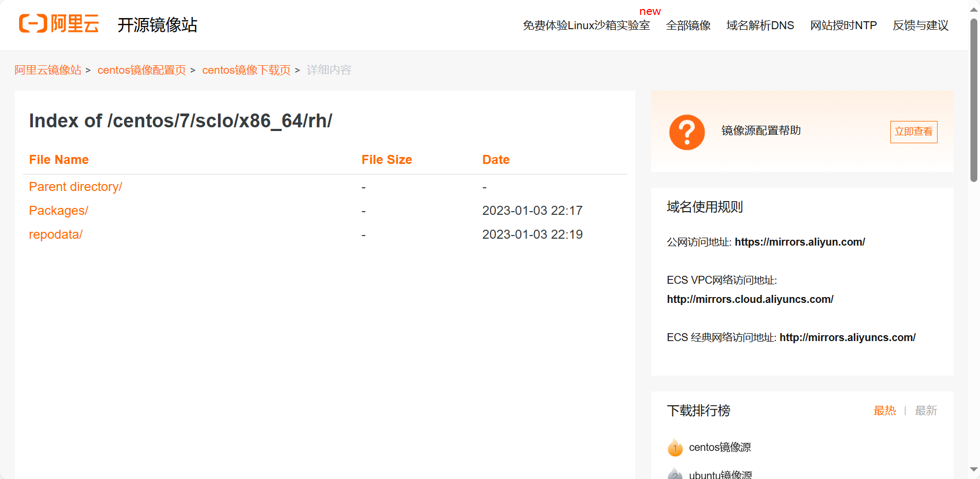Click the Aliyun logo icon
The width and height of the screenshot is (980, 479).
pyautogui.click(x=59, y=24)
